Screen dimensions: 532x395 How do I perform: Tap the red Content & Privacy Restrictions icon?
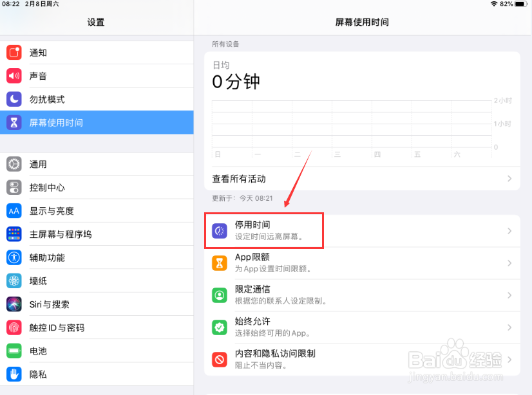pyautogui.click(x=220, y=360)
